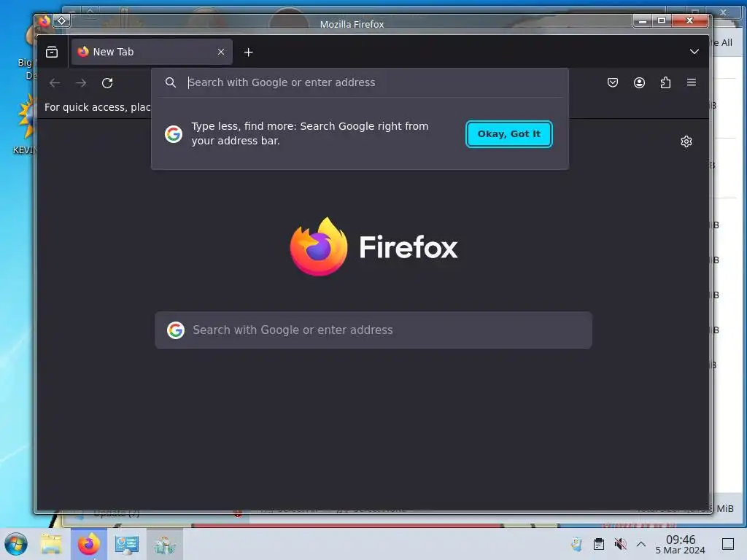This screenshot has height=560, width=747.
Task: Click the show desktop button
Action: coord(727,544)
